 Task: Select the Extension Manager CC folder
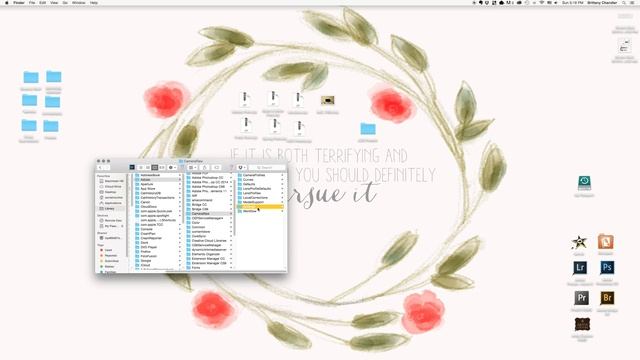209,258
